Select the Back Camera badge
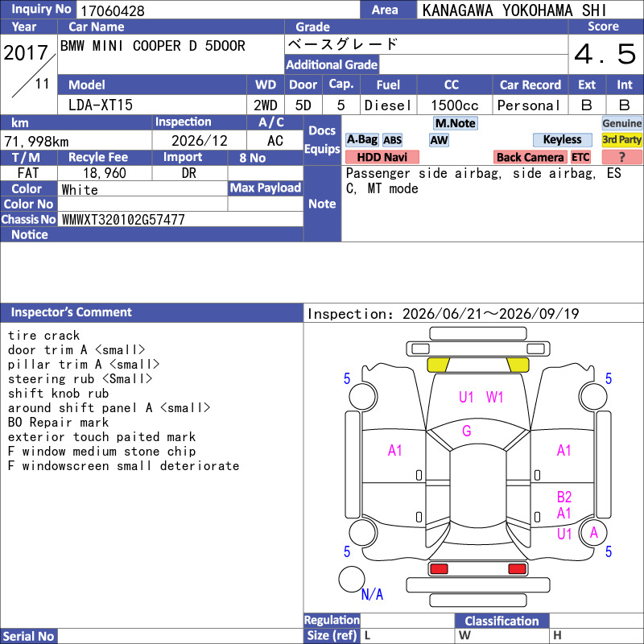This screenshot has width=644, height=644. [x=530, y=157]
